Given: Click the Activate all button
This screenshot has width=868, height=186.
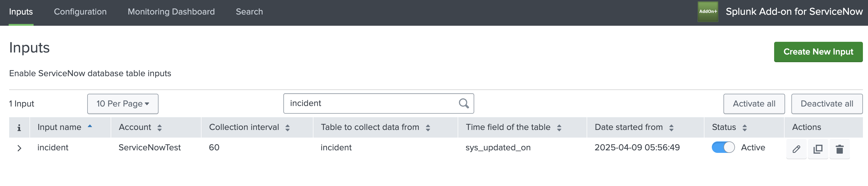Looking at the screenshot, I should [754, 104].
